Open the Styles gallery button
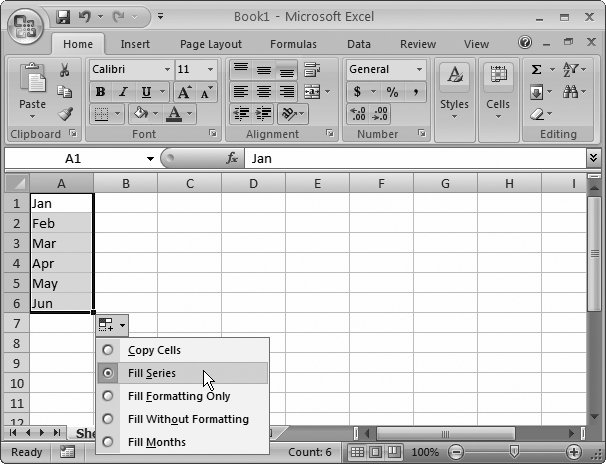606x464 pixels. (x=454, y=90)
